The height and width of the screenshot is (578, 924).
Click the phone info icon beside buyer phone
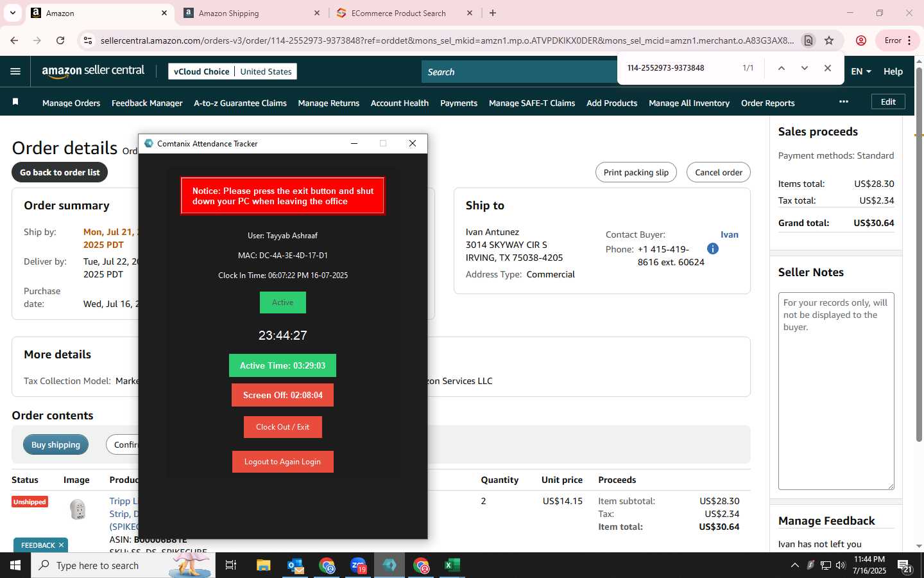click(712, 249)
